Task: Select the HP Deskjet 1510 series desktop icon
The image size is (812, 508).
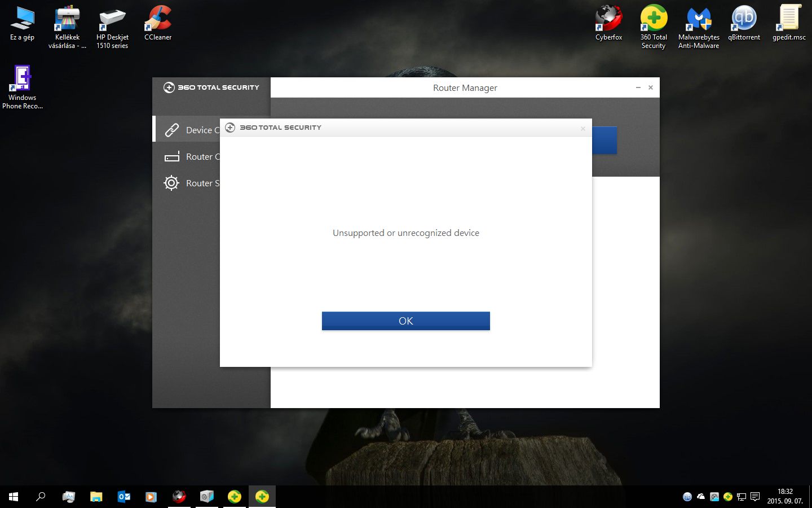Action: tap(112, 28)
